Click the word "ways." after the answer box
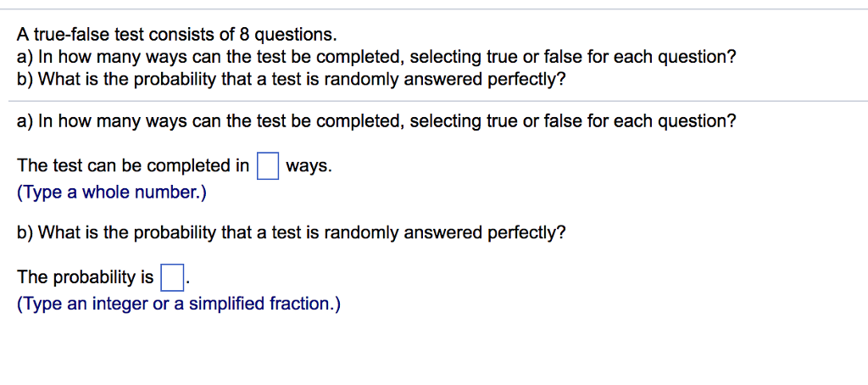868x385 pixels. coord(309,165)
